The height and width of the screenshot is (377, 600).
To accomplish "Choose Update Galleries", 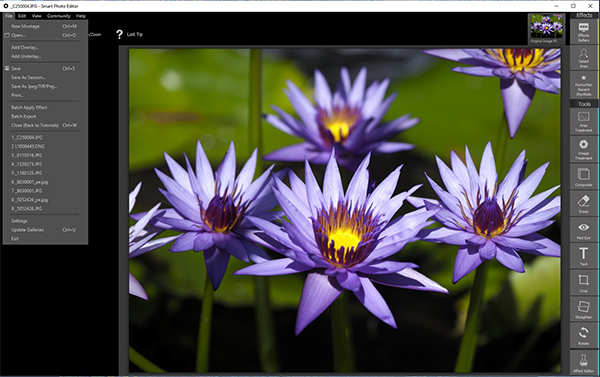I will click(x=45, y=230).
